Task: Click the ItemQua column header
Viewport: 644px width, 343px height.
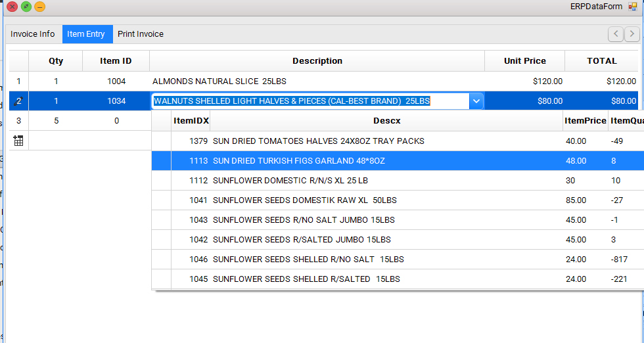Action: [627, 121]
